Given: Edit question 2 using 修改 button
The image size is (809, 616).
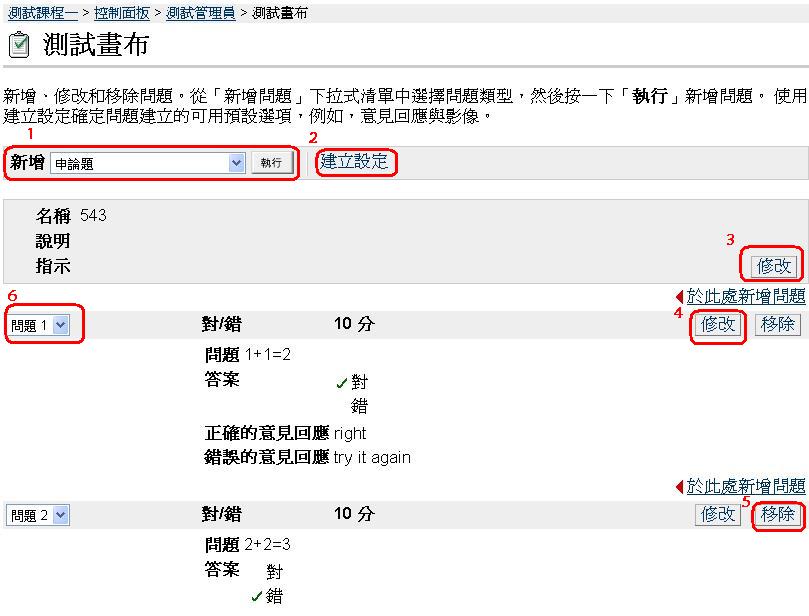Looking at the screenshot, I should click(718, 514).
